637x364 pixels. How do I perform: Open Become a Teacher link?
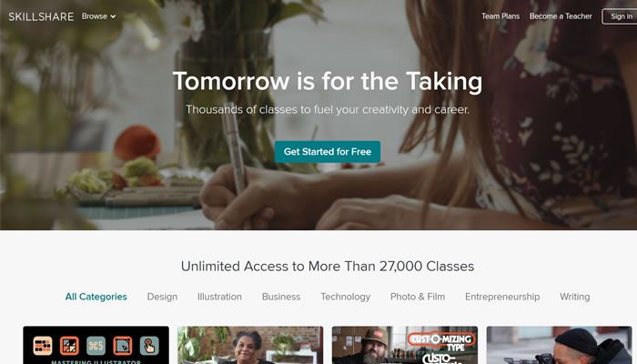pos(561,16)
